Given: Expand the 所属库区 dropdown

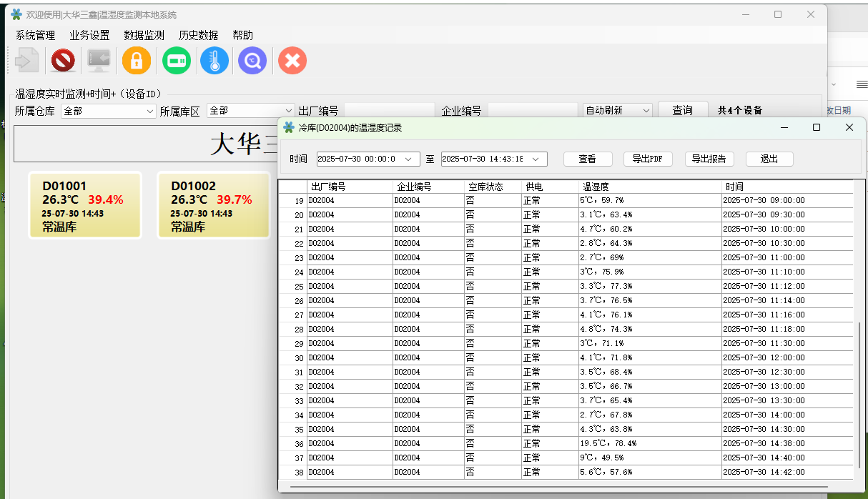Looking at the screenshot, I should tap(288, 111).
